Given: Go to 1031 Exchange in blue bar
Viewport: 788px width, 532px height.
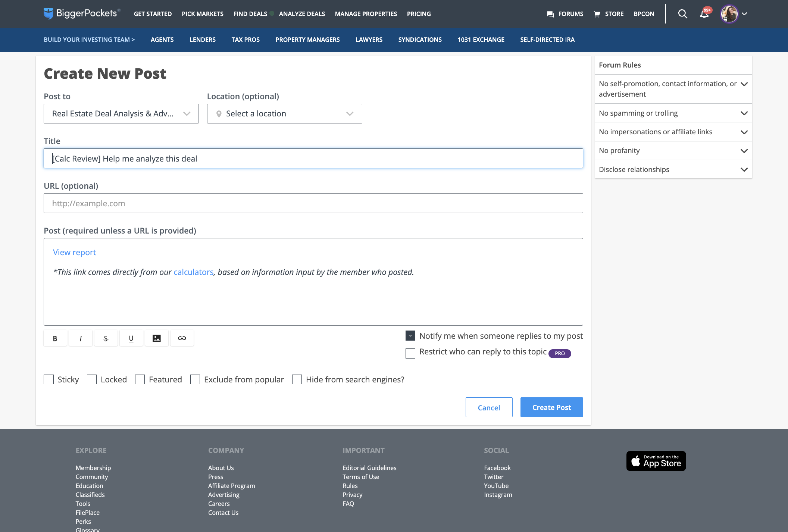Looking at the screenshot, I should coord(481,40).
